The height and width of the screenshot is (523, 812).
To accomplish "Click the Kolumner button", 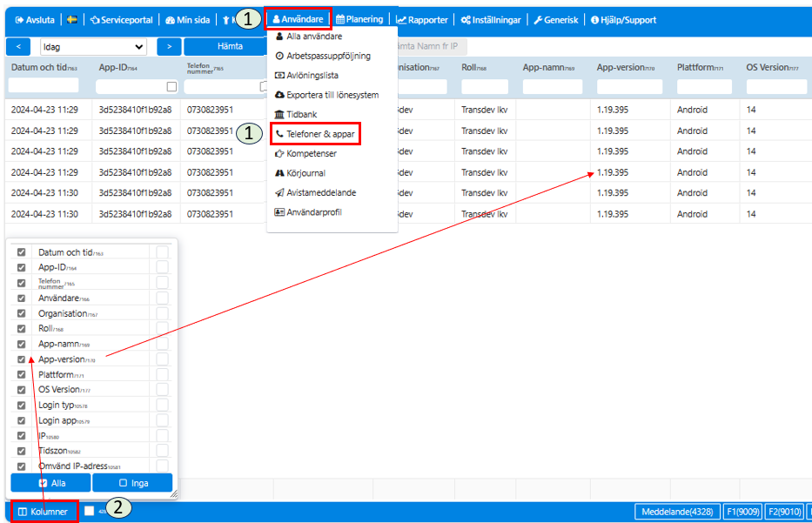I will pyautogui.click(x=44, y=512).
